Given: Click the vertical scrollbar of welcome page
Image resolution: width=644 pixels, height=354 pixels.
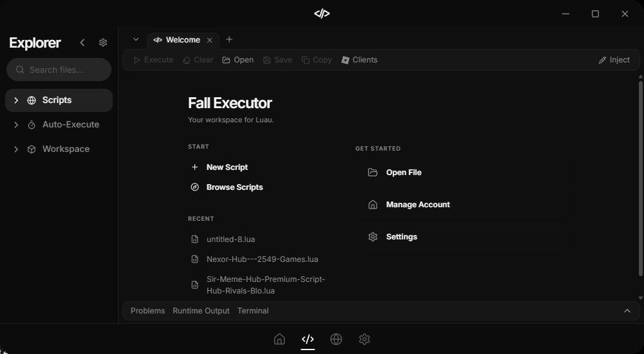Looking at the screenshot, I should pos(640,178).
